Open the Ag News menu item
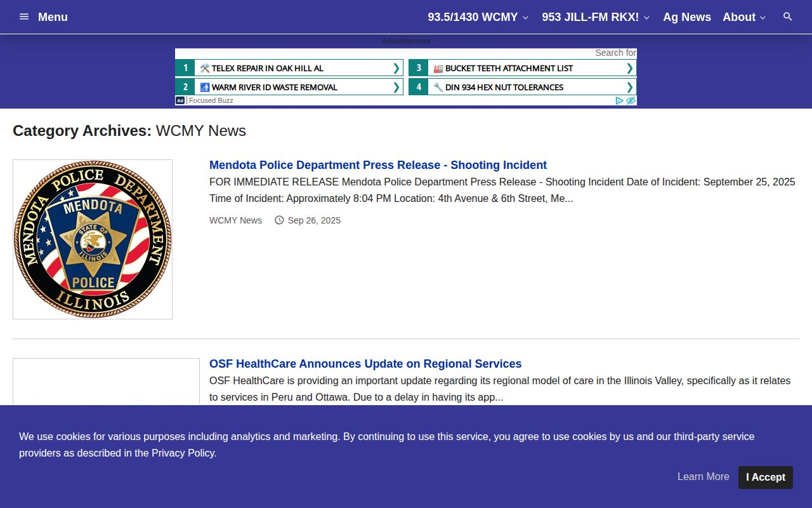The height and width of the screenshot is (508, 812). click(687, 17)
